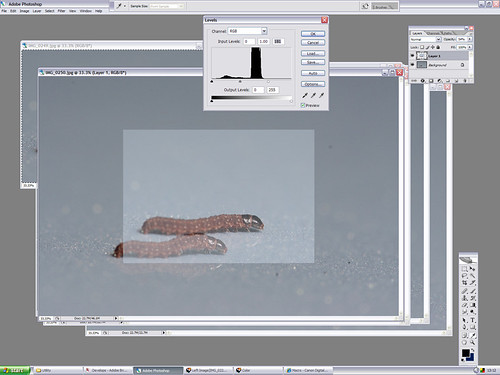The height and width of the screenshot is (375, 500).
Task: Select the Hand tool
Action: pos(464,342)
